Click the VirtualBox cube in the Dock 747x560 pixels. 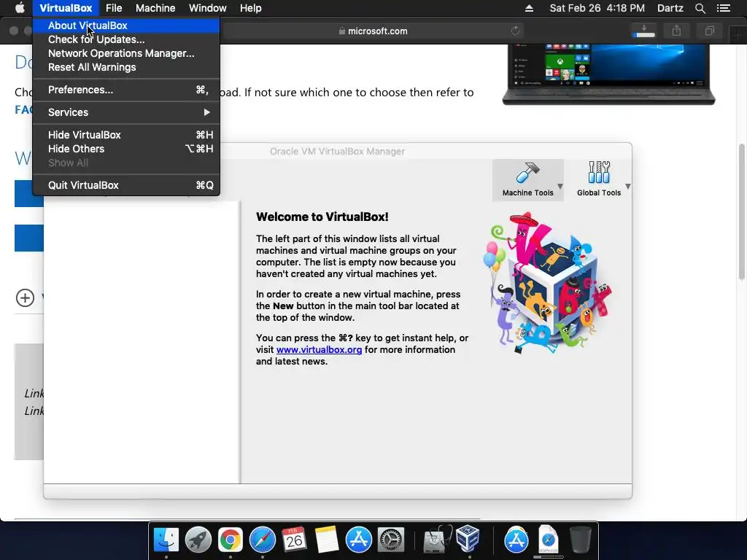pyautogui.click(x=468, y=539)
